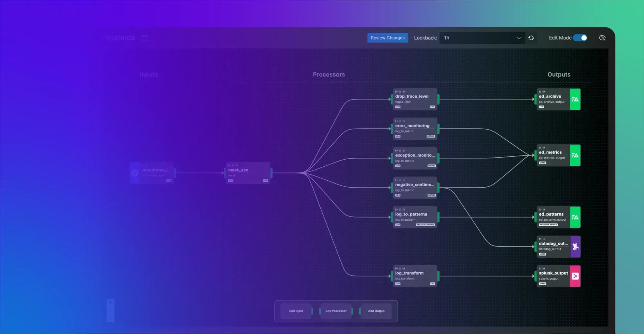
Task: Click the eye-off visibility icon top right
Action: pyautogui.click(x=602, y=38)
